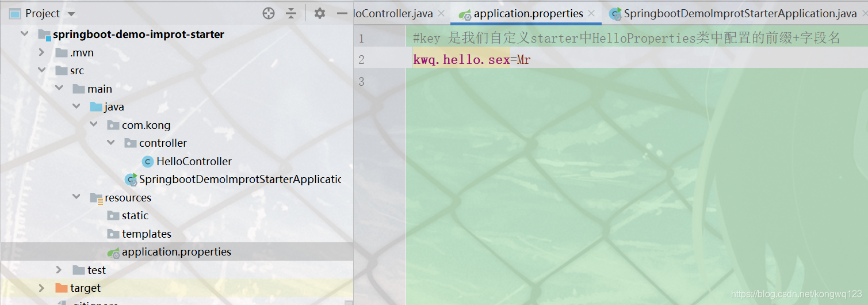Collapse the springboot-demo-improt-starter root node
868x305 pixels.
(x=24, y=35)
